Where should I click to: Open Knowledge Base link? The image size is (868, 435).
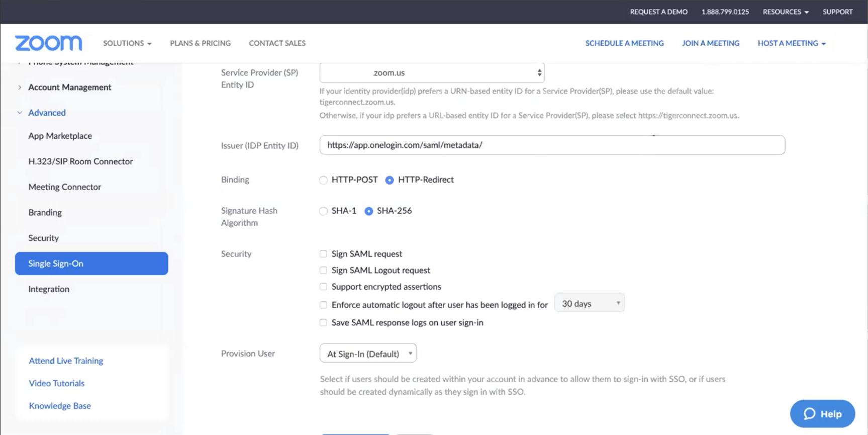tap(60, 406)
